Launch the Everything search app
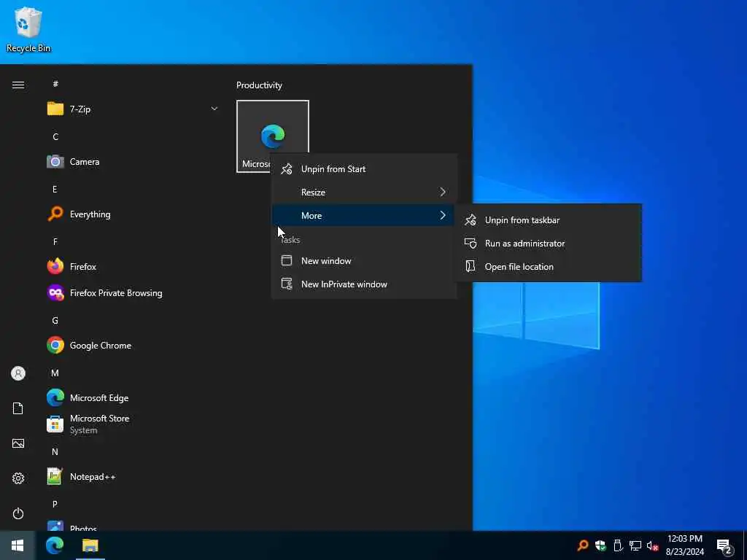This screenshot has width=747, height=560. tap(133, 214)
